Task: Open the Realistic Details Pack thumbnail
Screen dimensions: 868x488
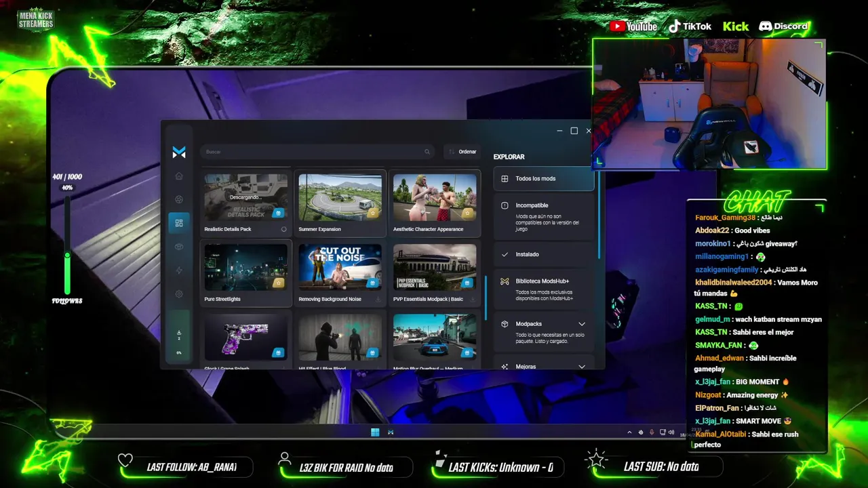Action: tap(245, 197)
